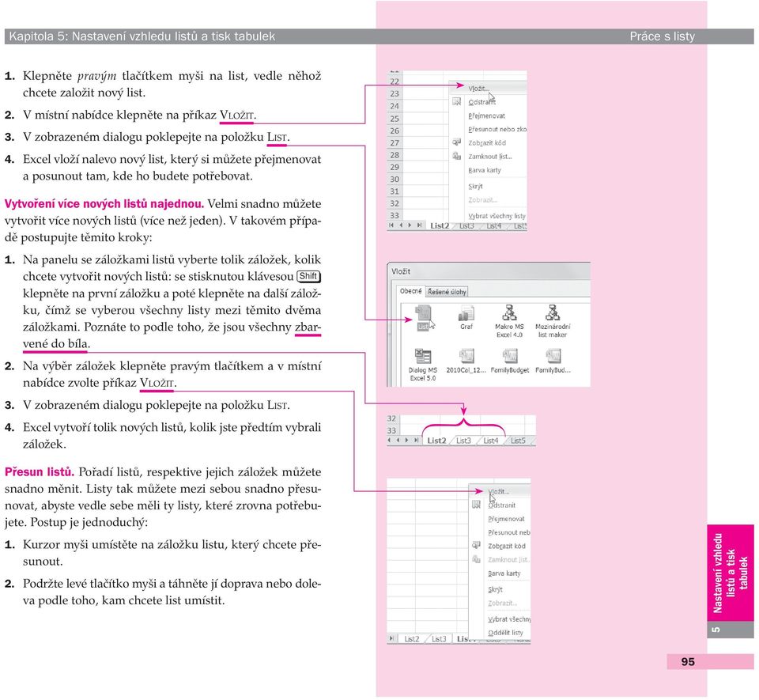Select row header 30 in top screenshot
Image resolution: width=759 pixels, height=700 pixels.
pos(395,179)
